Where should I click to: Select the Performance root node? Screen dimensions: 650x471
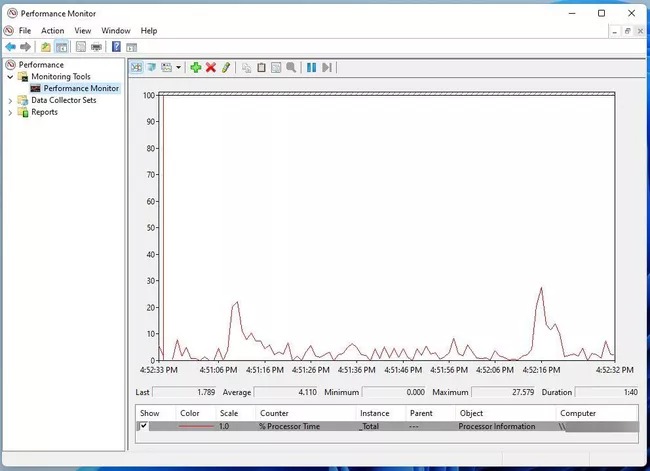41,65
